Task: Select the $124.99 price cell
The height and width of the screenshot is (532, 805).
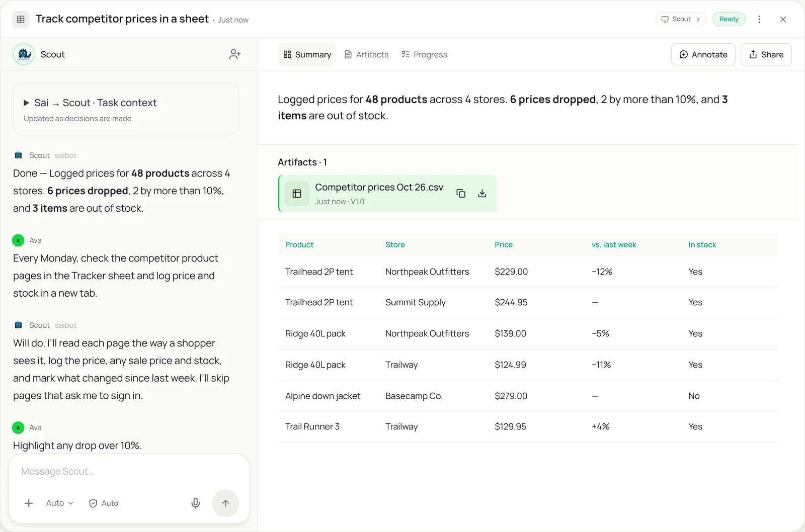Action: tap(510, 365)
